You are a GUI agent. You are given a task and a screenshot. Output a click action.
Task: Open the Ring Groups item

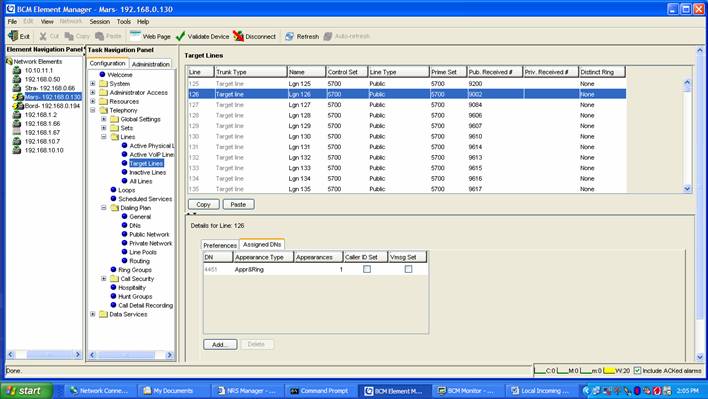click(135, 270)
